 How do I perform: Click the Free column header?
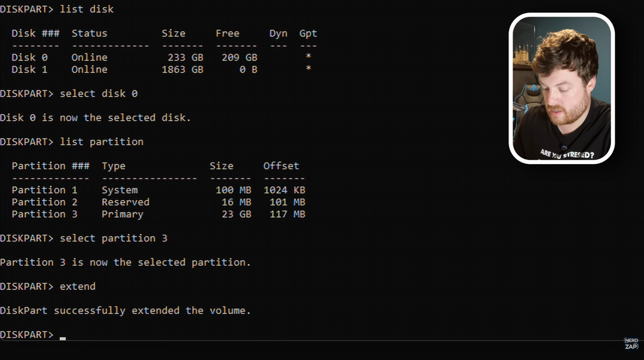pyautogui.click(x=228, y=33)
